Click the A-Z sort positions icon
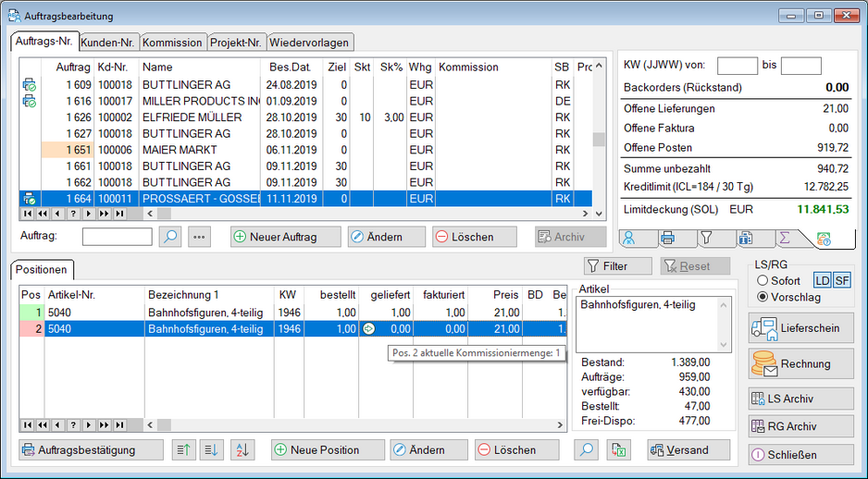868x479 pixels. pos(242,450)
